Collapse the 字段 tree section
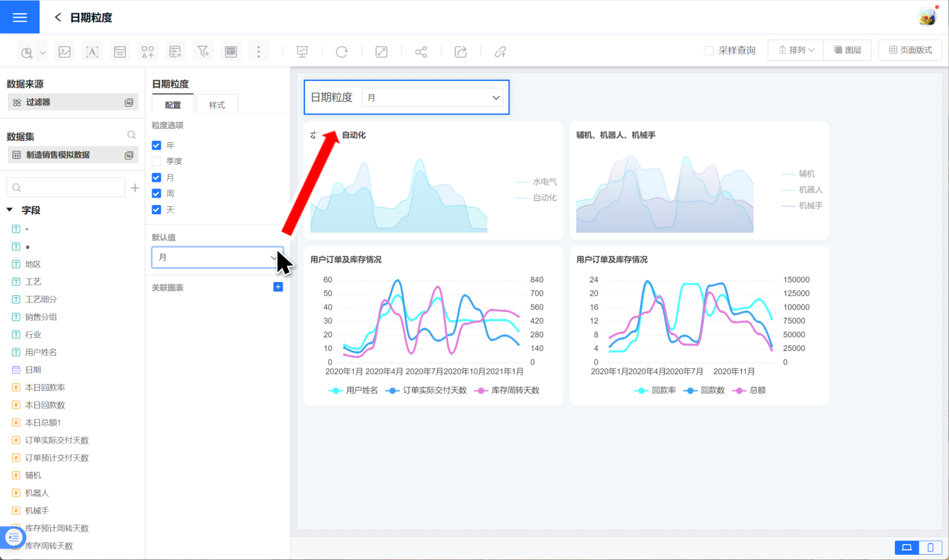The height and width of the screenshot is (560, 949). (x=10, y=210)
